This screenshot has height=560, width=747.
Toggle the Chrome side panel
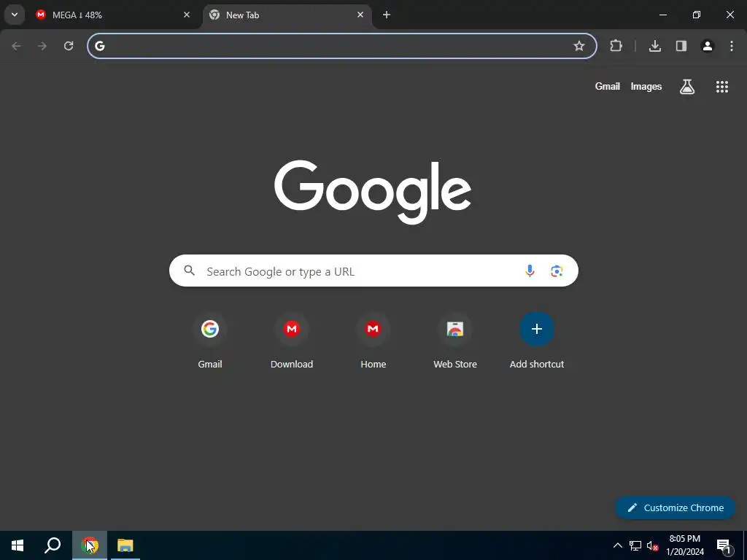(681, 46)
